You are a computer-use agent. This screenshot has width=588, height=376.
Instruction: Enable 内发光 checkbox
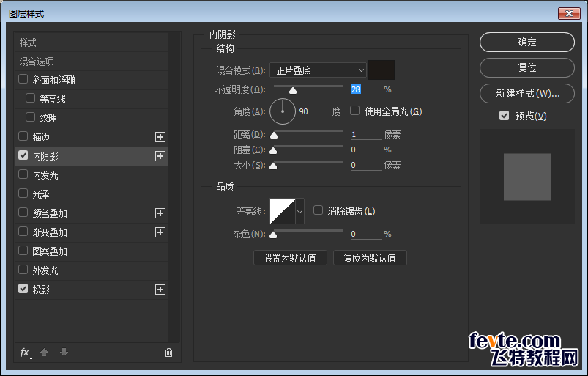pyautogui.click(x=23, y=174)
